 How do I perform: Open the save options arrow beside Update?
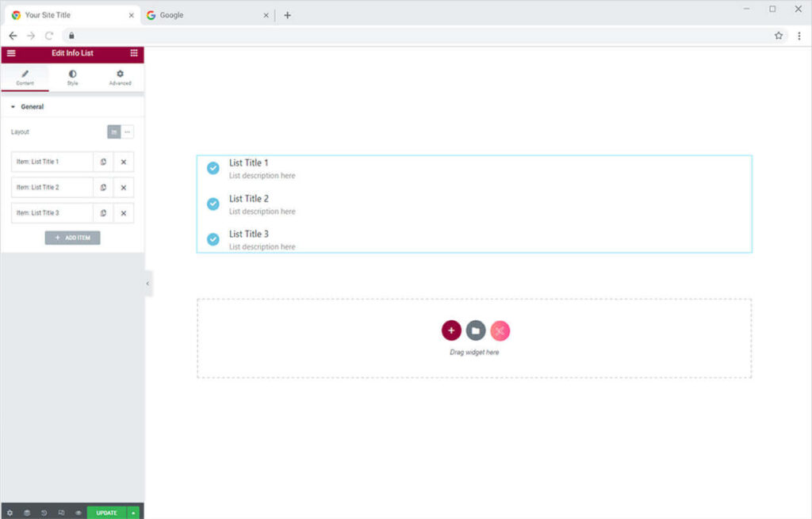[x=133, y=513]
